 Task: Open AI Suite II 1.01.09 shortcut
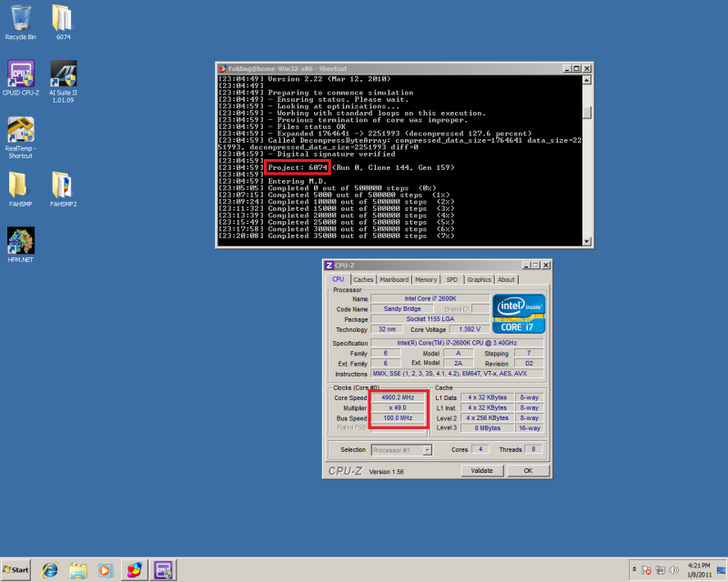(63, 81)
